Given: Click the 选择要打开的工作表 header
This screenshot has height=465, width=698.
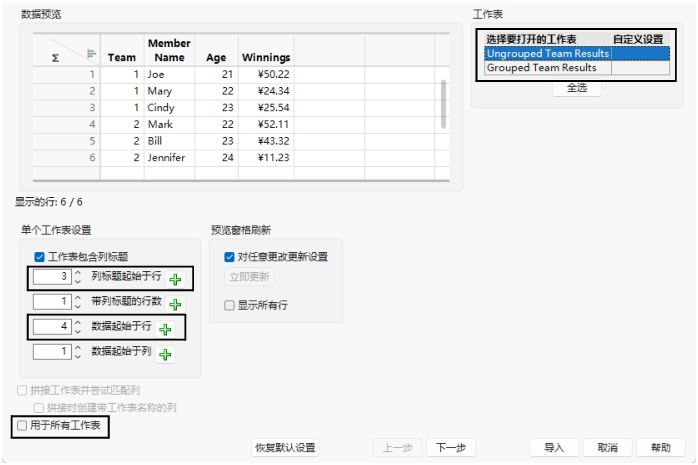Looking at the screenshot, I should (x=548, y=39).
